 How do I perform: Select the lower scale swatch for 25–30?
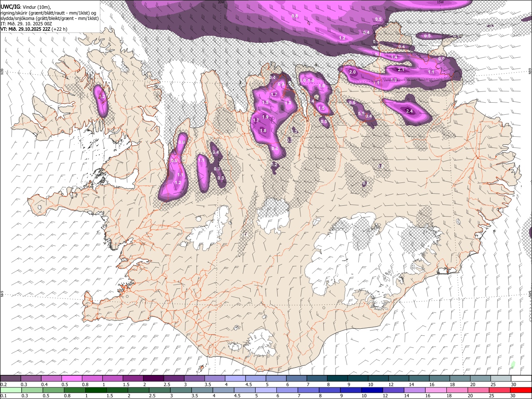pyautogui.click(x=500, y=390)
